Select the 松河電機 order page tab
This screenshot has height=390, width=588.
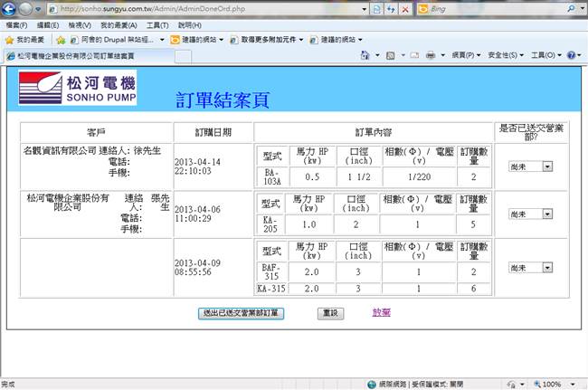tap(89, 56)
